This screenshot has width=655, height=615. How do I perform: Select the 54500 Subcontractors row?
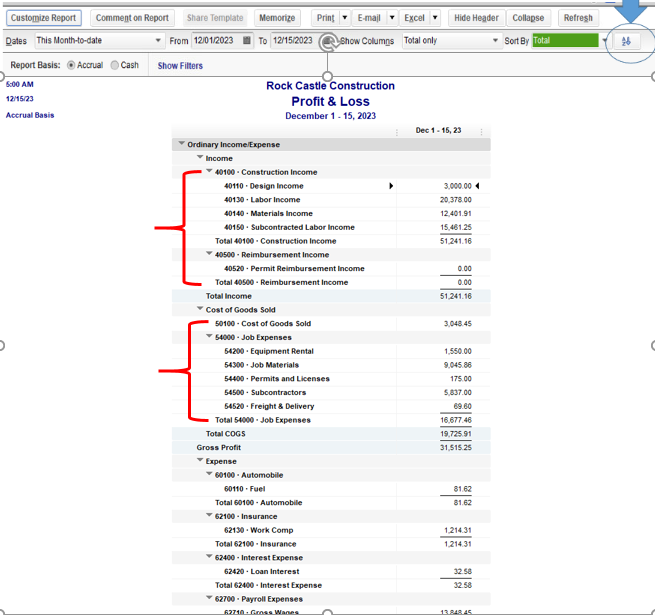(331, 393)
